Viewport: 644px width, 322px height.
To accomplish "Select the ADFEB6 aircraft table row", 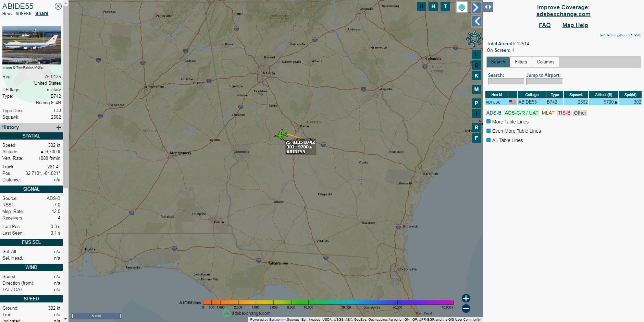I will tap(563, 102).
